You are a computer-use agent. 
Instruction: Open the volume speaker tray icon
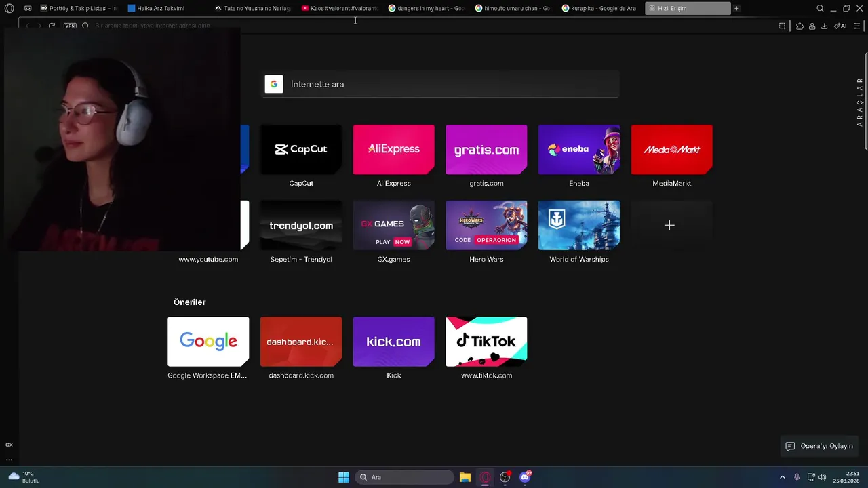point(822,477)
